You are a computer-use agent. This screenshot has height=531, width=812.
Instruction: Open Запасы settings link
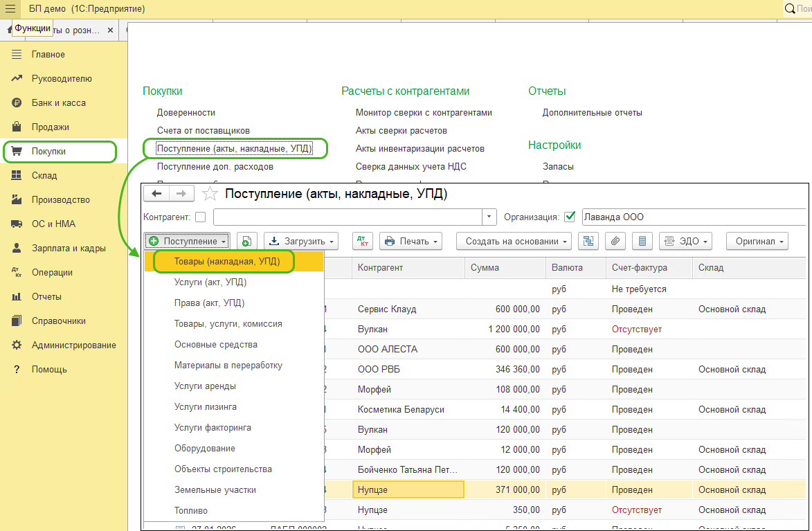pos(558,167)
